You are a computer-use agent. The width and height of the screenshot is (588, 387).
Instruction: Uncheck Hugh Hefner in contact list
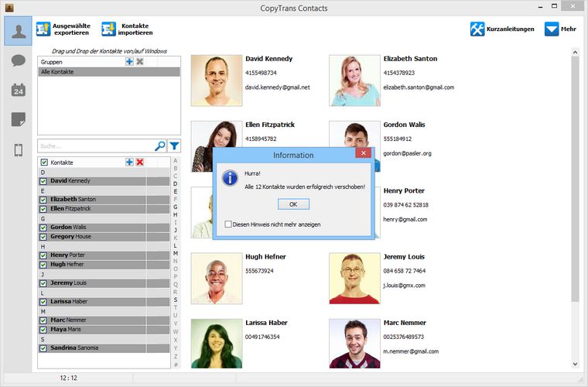click(43, 265)
